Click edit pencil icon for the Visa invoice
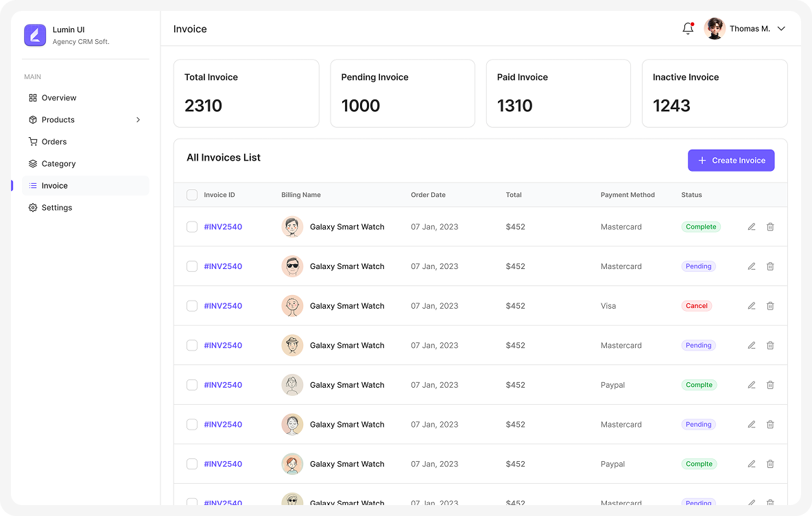 click(752, 306)
